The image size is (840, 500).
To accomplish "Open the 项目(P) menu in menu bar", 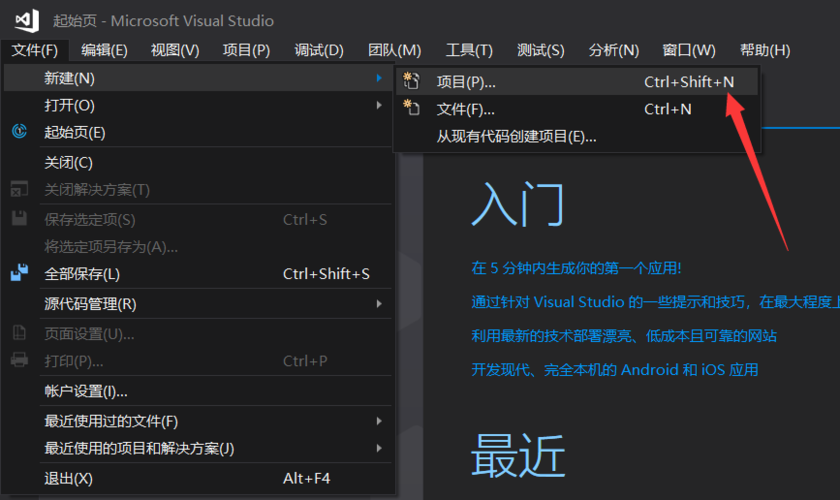I will (x=246, y=50).
